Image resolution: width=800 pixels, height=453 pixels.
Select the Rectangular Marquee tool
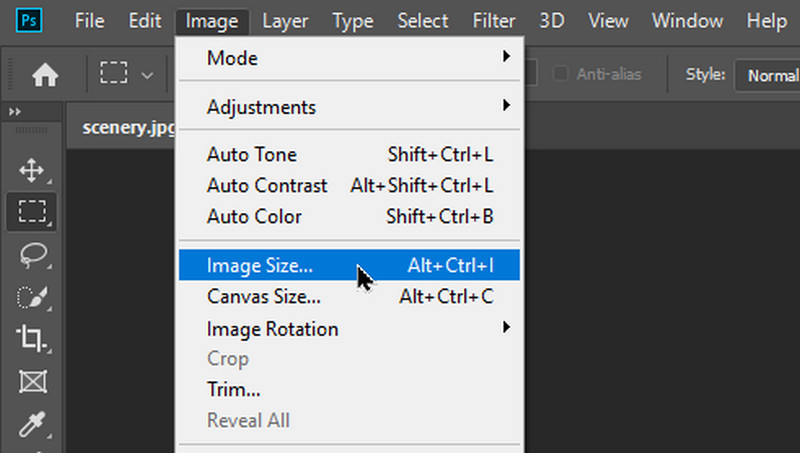pyautogui.click(x=32, y=211)
